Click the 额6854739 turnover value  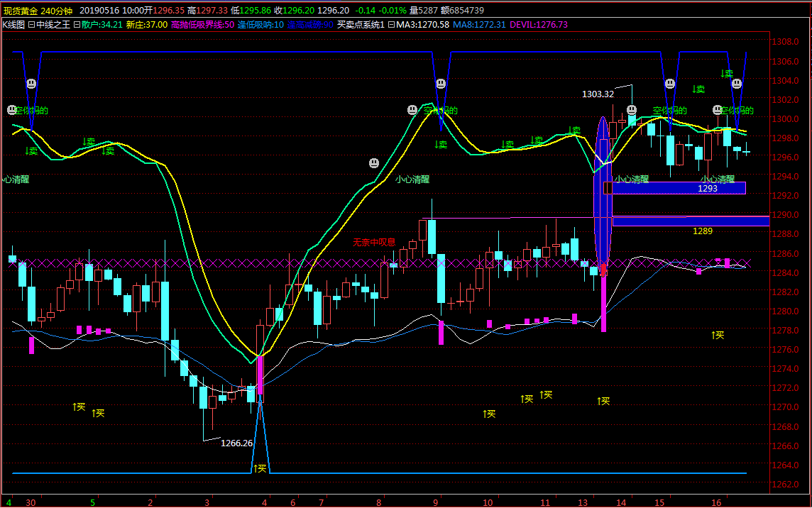(463, 11)
